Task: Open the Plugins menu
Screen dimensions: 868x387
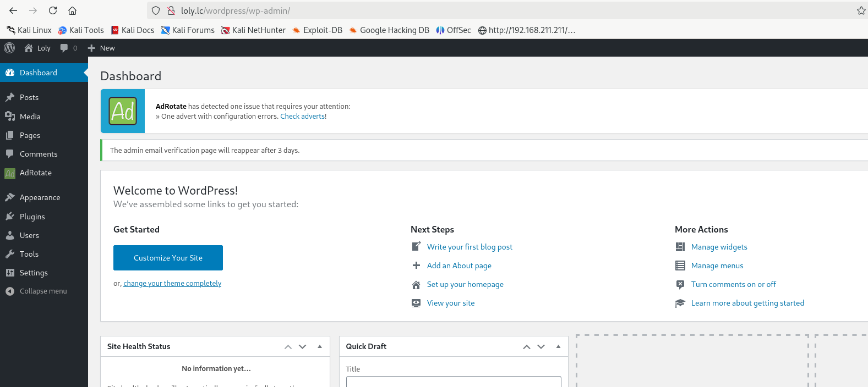Action: [44, 217]
